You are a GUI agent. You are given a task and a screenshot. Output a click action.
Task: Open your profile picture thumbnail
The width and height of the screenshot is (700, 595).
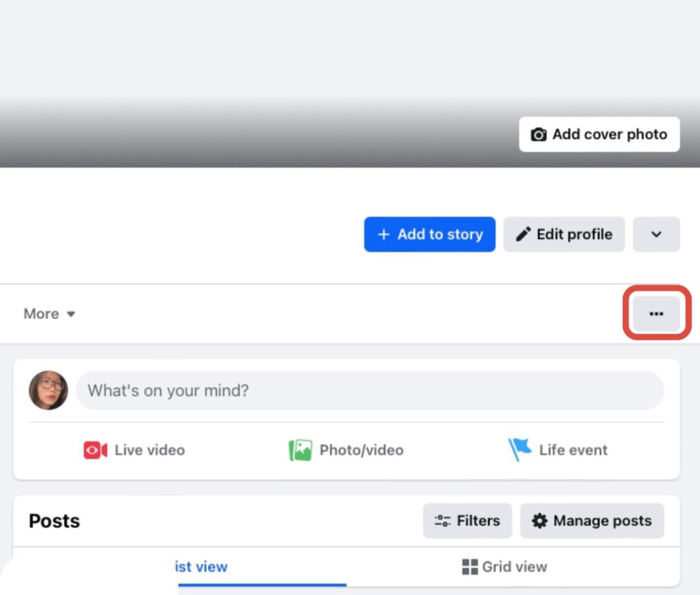(48, 390)
